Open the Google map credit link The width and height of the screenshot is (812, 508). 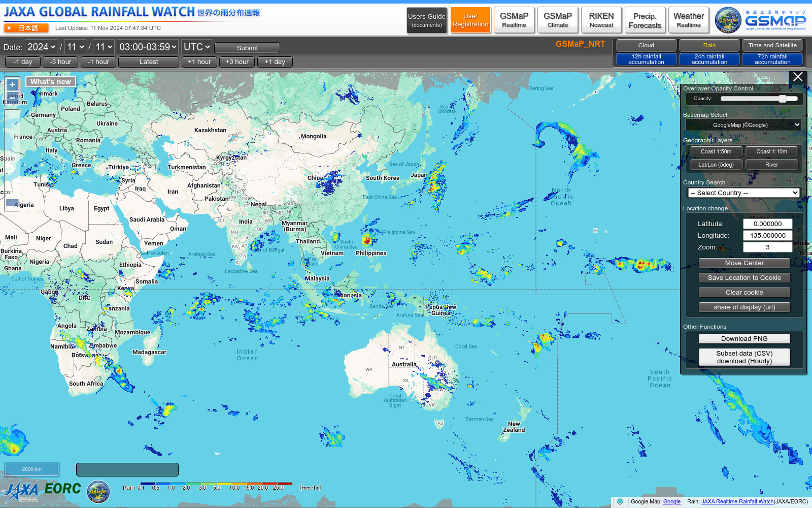(671, 502)
